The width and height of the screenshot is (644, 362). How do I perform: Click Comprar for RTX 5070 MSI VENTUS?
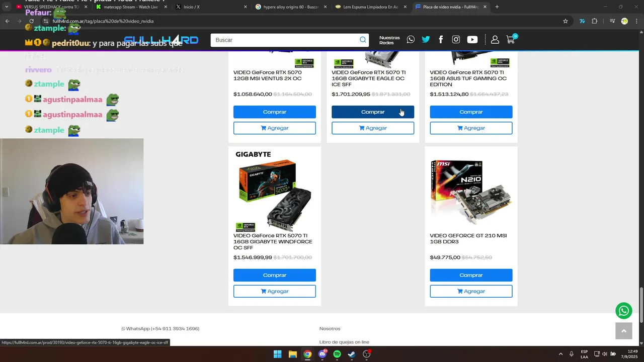(x=275, y=112)
